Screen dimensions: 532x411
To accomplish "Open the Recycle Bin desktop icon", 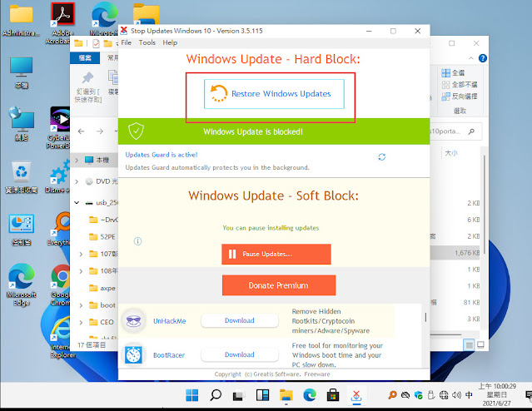I will [22, 177].
